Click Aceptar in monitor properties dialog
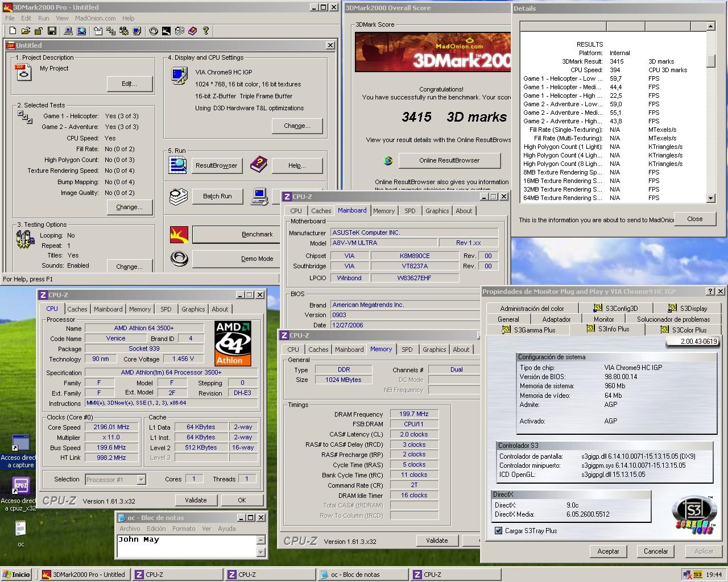 (x=608, y=551)
